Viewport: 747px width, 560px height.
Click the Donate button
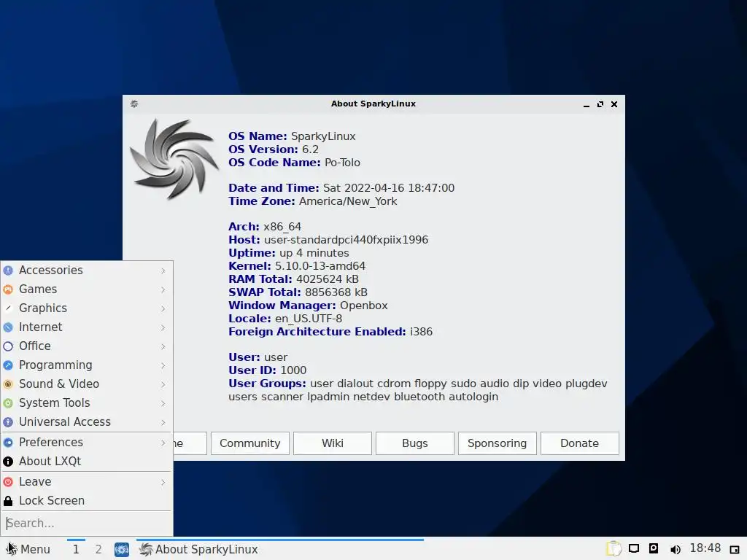click(580, 443)
